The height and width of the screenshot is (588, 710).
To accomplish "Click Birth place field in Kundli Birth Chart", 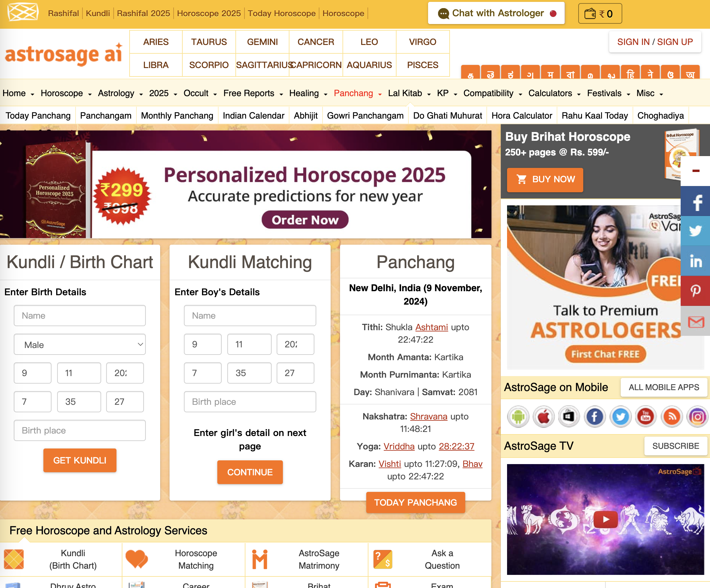I will [80, 430].
